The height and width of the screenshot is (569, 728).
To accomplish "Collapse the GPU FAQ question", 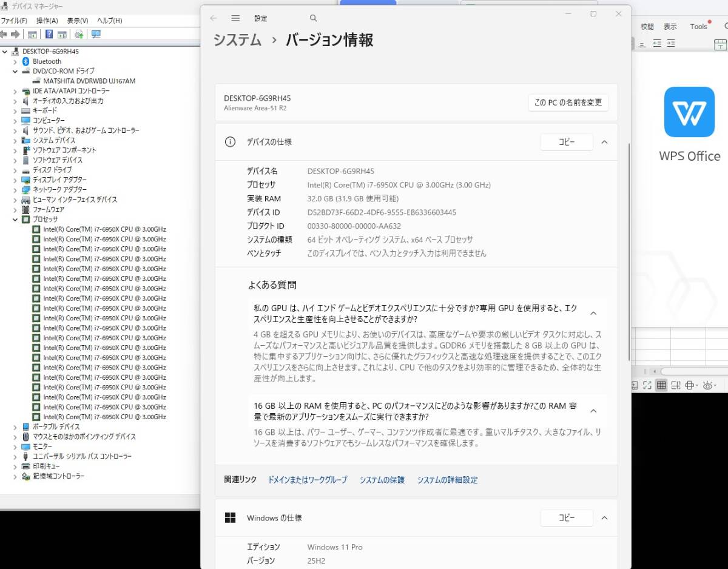I will 593,313.
